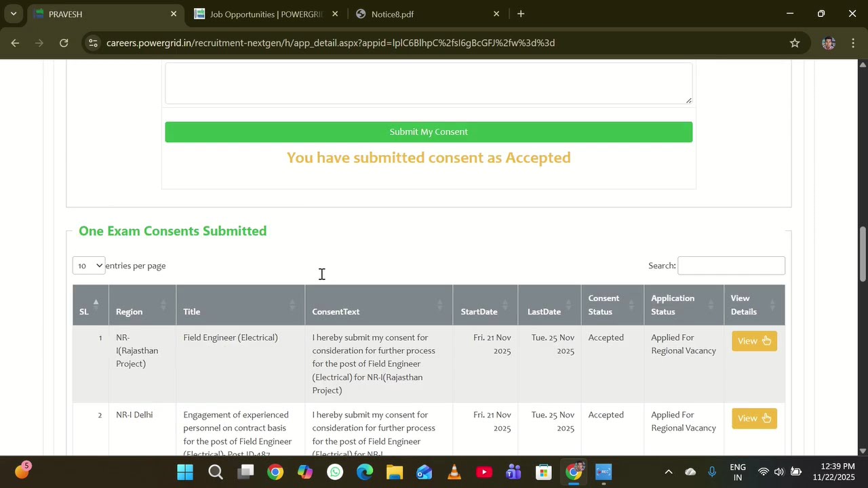
Task: Open the volume control icon
Action: (778, 472)
